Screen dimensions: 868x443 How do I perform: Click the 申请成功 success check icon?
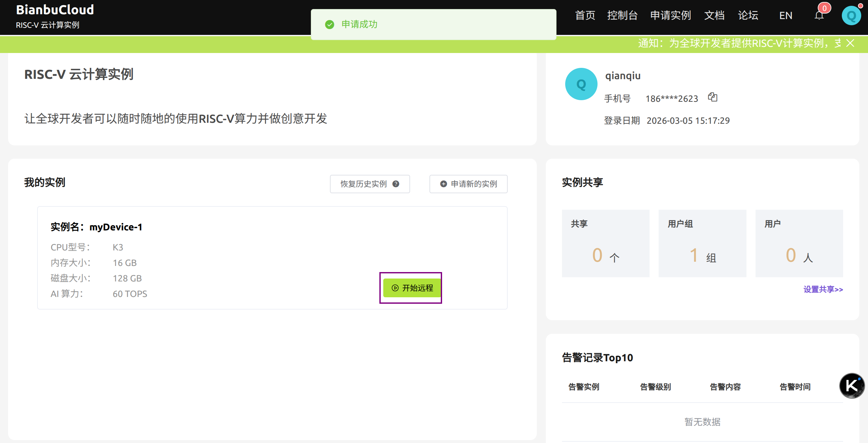329,25
